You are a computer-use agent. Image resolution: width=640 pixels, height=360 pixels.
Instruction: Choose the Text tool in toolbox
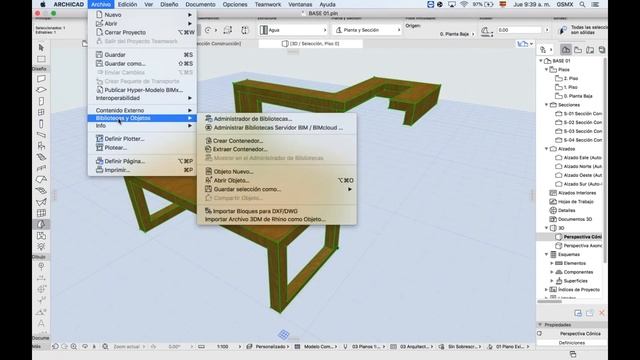(41, 323)
